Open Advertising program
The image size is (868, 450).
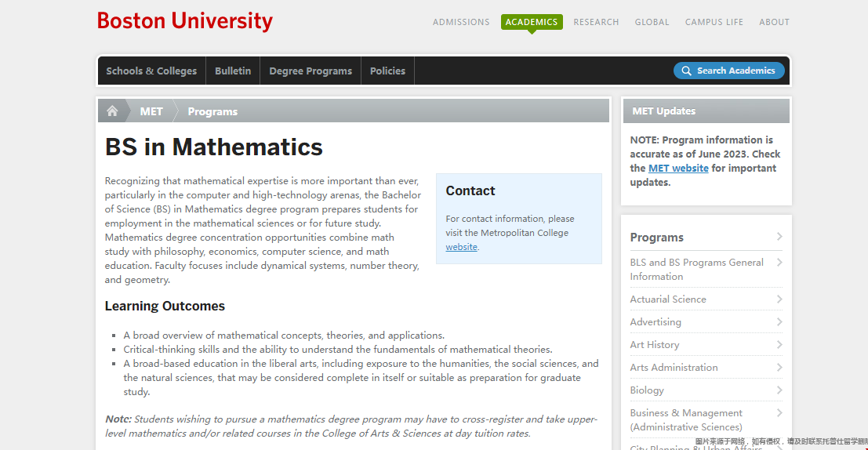coord(656,321)
